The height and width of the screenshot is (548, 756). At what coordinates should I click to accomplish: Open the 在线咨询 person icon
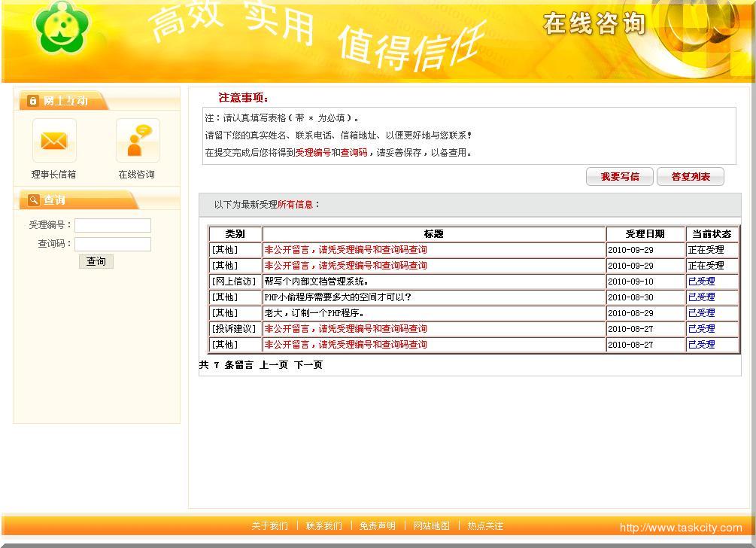click(x=137, y=141)
